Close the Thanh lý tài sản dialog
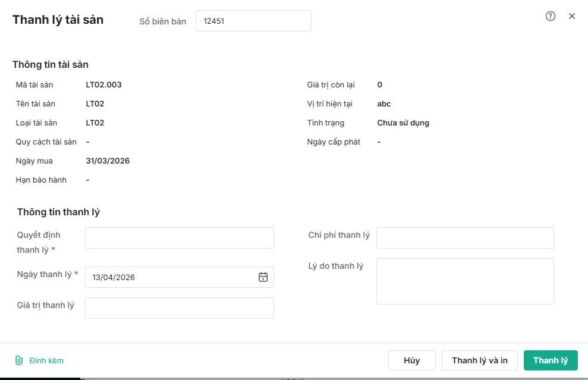Viewport: 588px width, 380px height. coord(572,16)
